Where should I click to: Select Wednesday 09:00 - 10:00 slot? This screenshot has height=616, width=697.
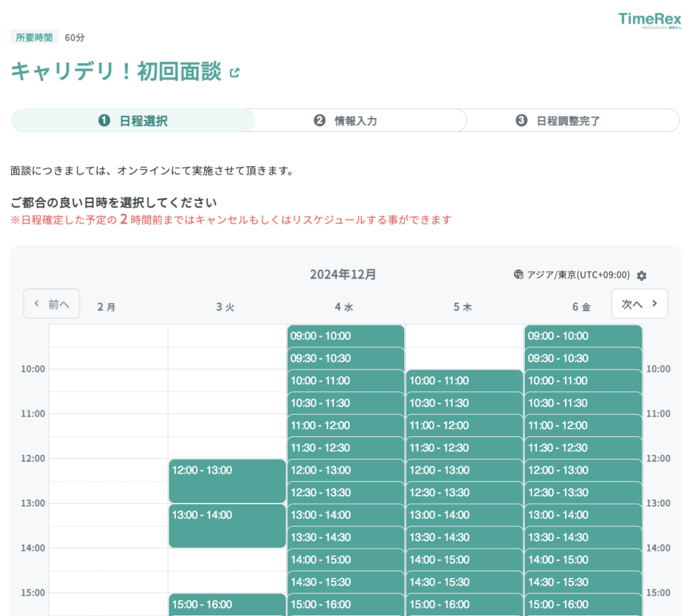346,336
